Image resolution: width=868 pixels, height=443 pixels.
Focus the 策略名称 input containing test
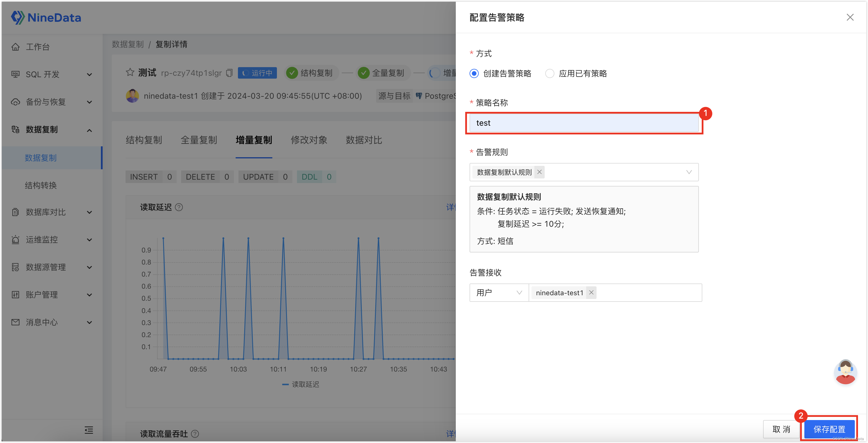pyautogui.click(x=584, y=123)
